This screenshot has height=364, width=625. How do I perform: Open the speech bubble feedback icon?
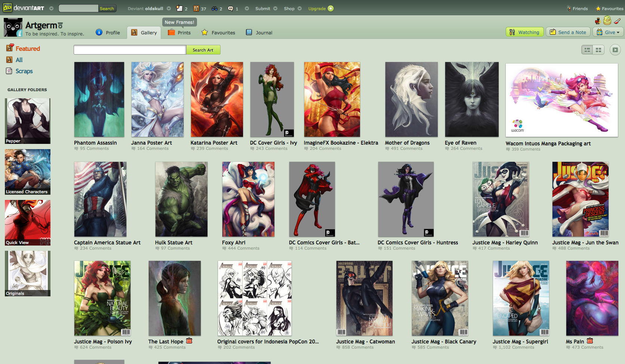pos(231,8)
